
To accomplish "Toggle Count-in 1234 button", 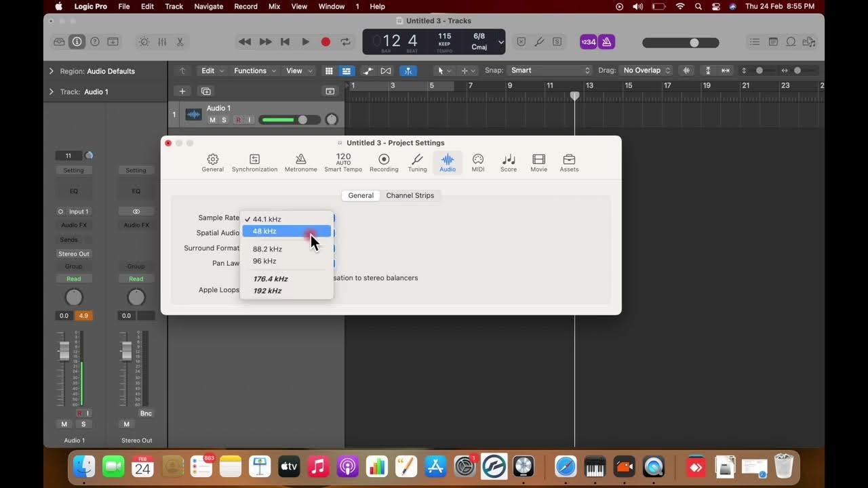I will (589, 42).
